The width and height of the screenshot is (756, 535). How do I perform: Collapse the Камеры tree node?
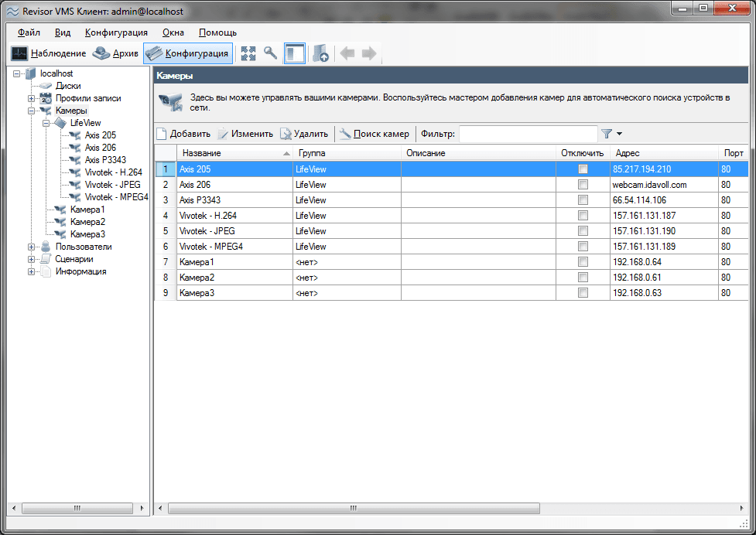click(31, 111)
